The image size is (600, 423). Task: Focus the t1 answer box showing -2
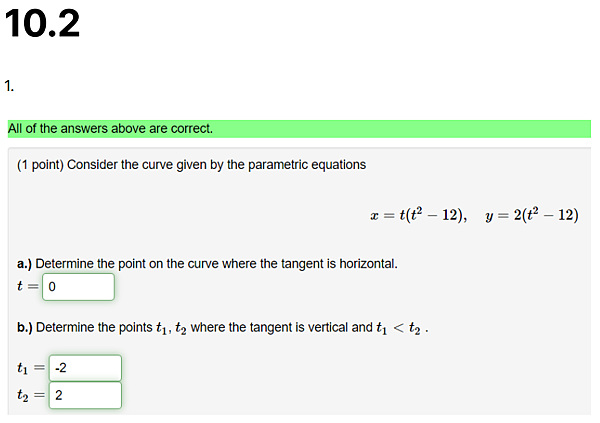click(85, 368)
